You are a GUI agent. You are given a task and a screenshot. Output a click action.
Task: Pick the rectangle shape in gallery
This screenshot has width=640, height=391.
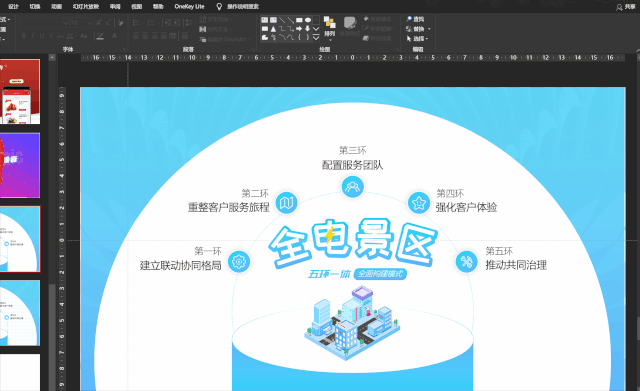tap(299, 20)
